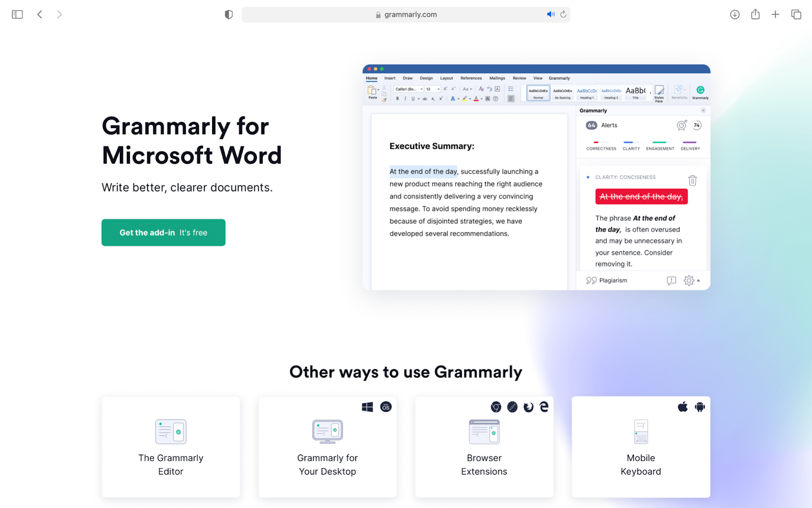Toggle Italic formatting in ribbon

click(x=405, y=99)
